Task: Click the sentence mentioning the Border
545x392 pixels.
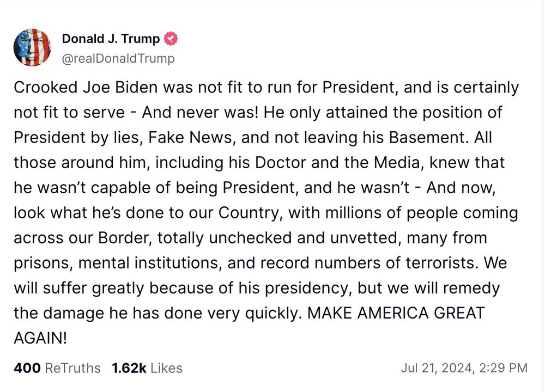Action: [250, 237]
